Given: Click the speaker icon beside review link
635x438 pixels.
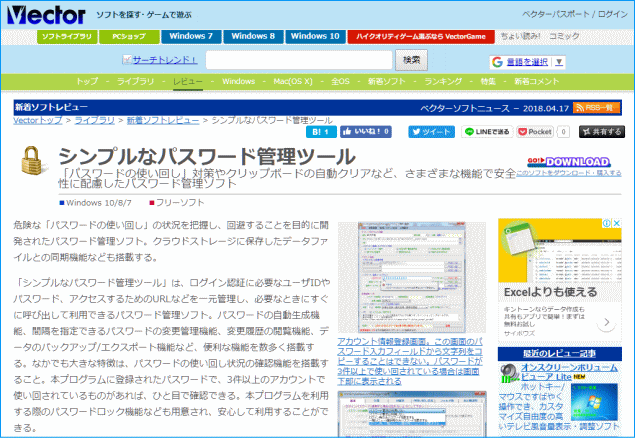Looking at the screenshot, I should pos(509,373).
